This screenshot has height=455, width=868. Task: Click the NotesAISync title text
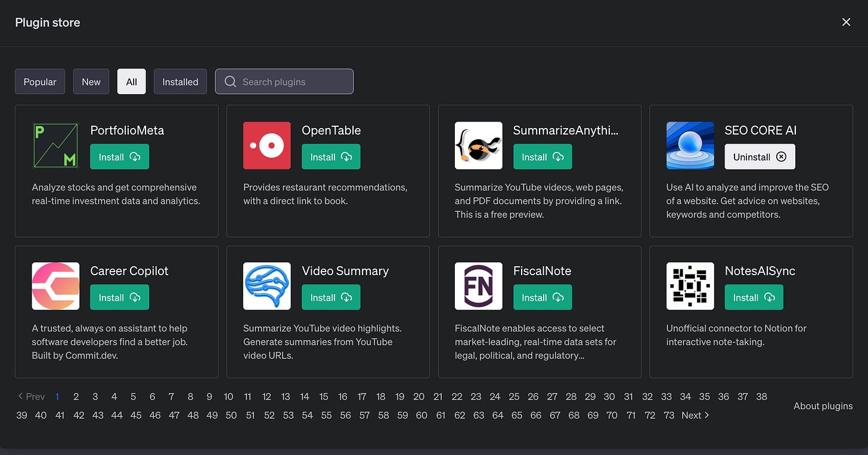(x=760, y=270)
